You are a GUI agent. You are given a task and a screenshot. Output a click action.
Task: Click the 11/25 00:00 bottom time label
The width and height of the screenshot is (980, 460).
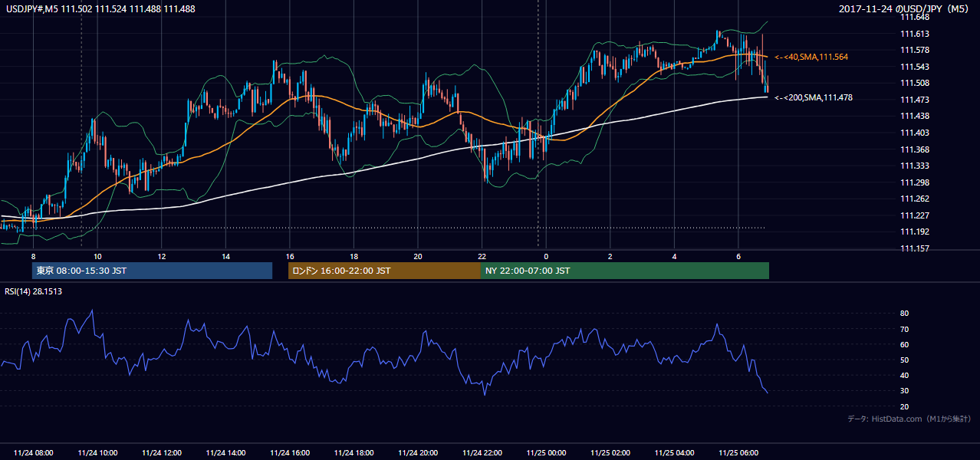[546, 453]
